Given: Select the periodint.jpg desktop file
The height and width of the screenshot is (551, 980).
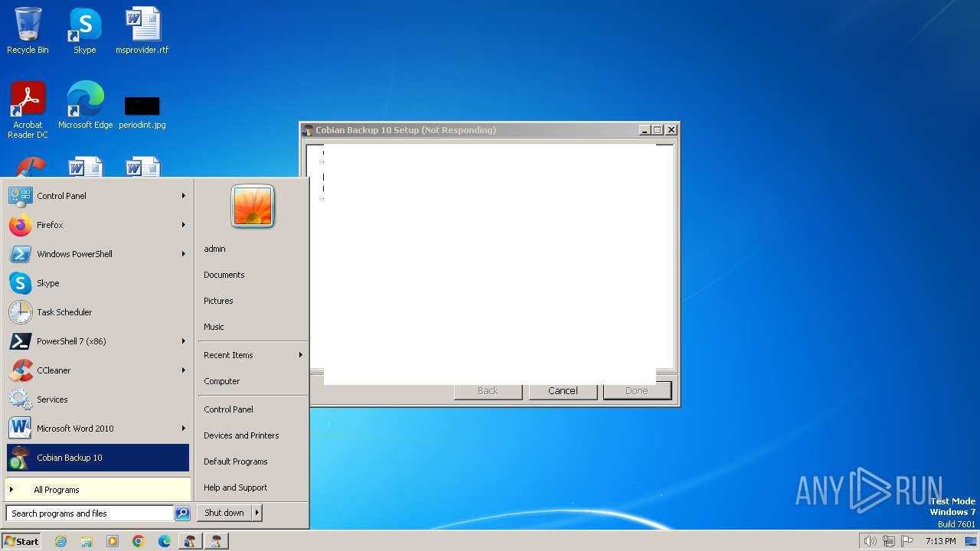Looking at the screenshot, I should point(142,112).
